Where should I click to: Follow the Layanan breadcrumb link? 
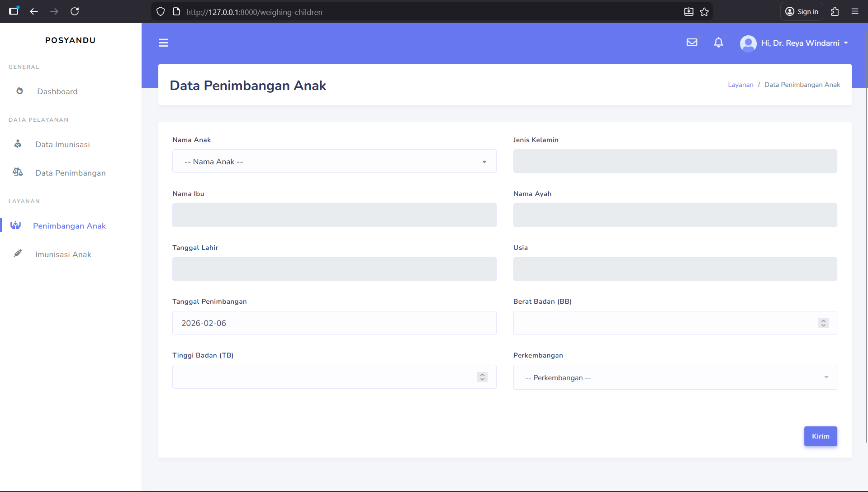[x=740, y=85]
